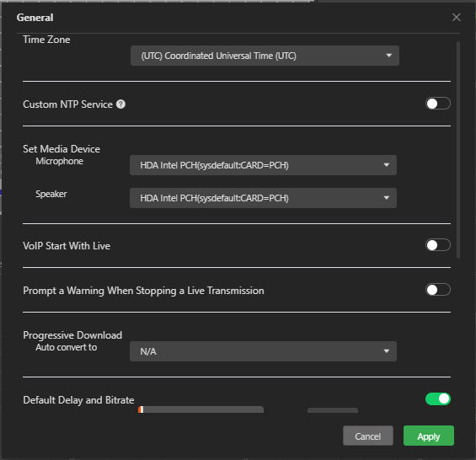Screen dimensions: 476x460
Task: Click the dialog's vertical scrollbar
Action: click(x=458, y=150)
